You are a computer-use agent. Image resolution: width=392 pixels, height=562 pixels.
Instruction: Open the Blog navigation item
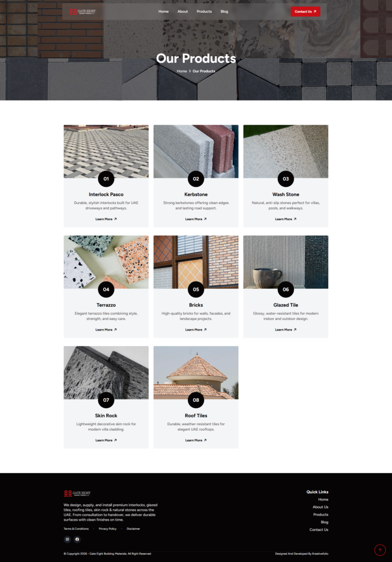(x=225, y=11)
